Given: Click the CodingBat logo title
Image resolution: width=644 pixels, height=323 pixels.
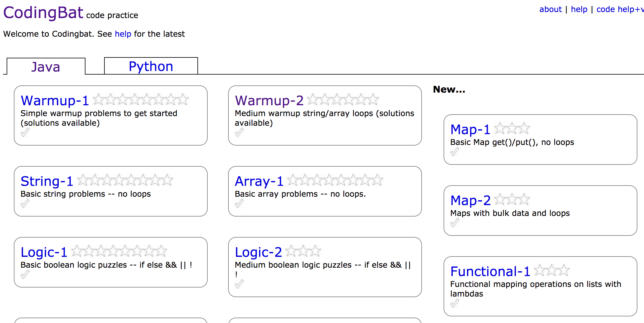Looking at the screenshot, I should point(43,13).
